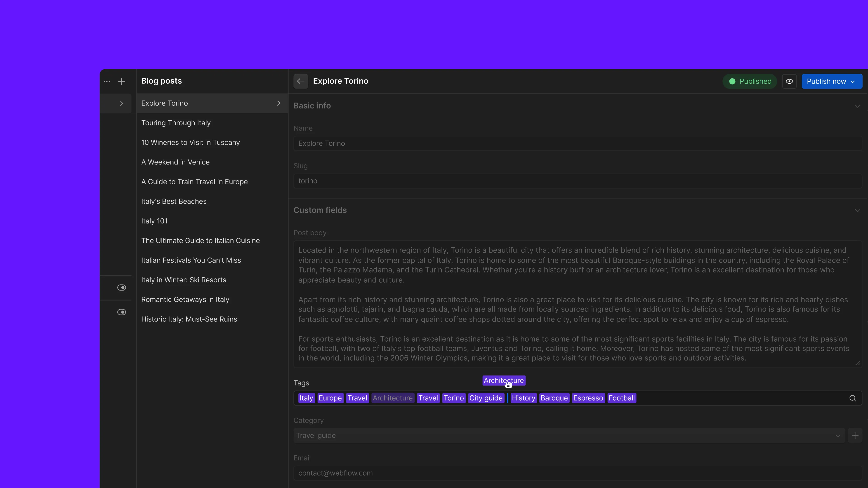Image resolution: width=868 pixels, height=488 pixels.
Task: Collapse the Custom fields section
Action: tap(857, 211)
